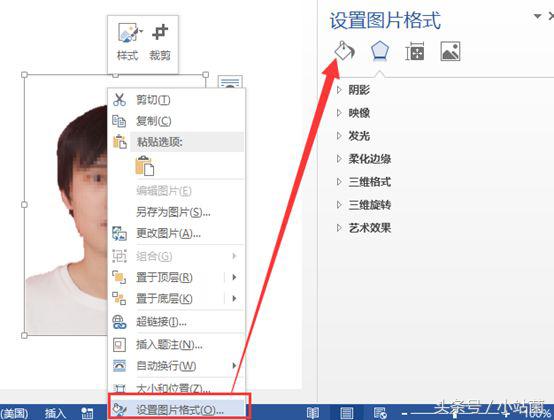Viewport: 554px width, 420px height.
Task: Choose 另存为图片(S)... from context menu
Action: [177, 212]
